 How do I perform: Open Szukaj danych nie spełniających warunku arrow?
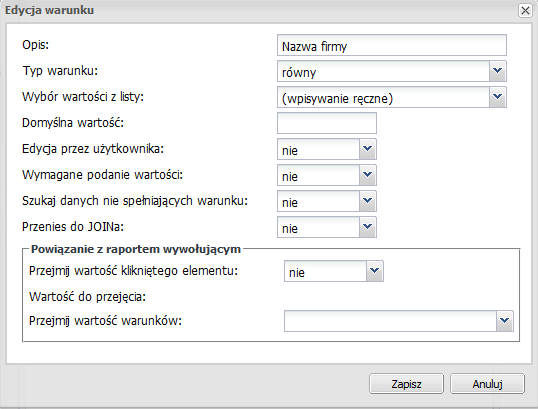[x=367, y=201]
